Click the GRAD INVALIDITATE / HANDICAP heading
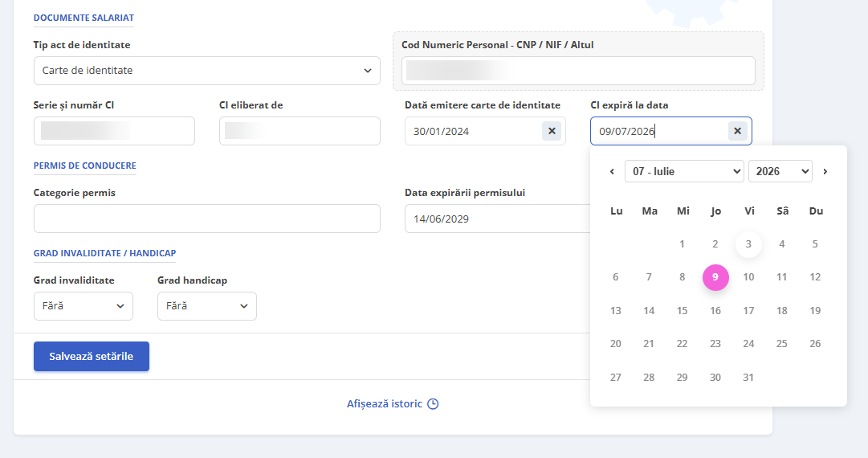 (104, 253)
